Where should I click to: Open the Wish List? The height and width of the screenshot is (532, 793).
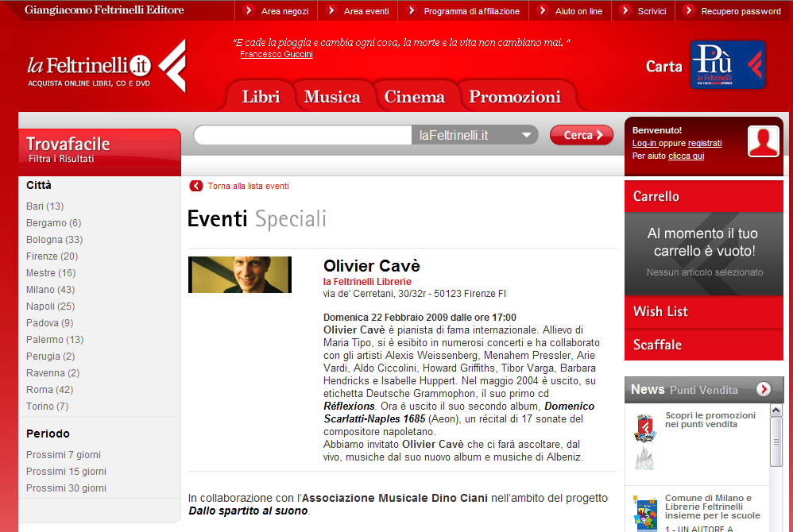704,311
